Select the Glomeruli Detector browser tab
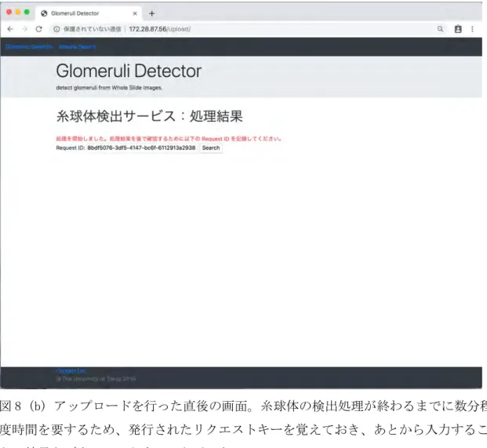Viewport: 487px width, 448px height. [x=89, y=13]
